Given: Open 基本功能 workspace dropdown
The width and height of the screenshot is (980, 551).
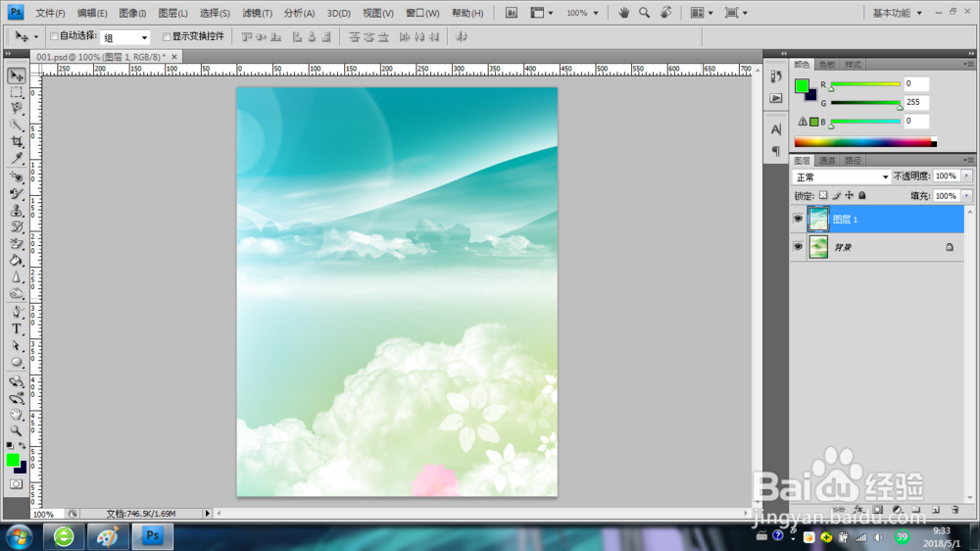Looking at the screenshot, I should (x=898, y=13).
